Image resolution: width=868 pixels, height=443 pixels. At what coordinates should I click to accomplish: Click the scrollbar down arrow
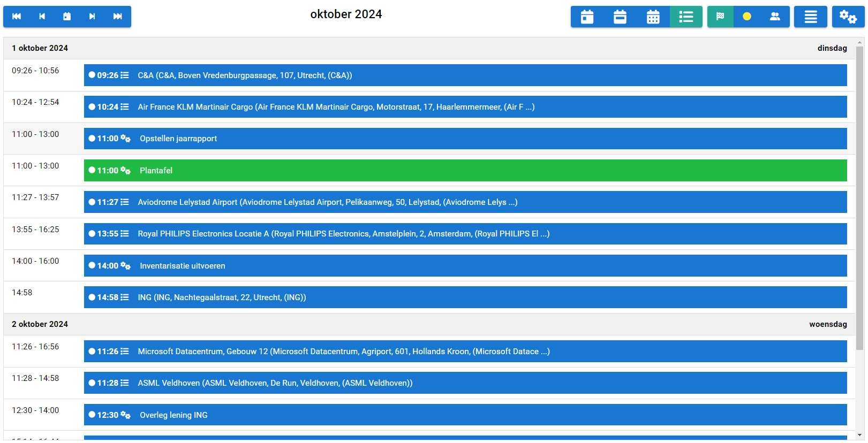pyautogui.click(x=860, y=436)
